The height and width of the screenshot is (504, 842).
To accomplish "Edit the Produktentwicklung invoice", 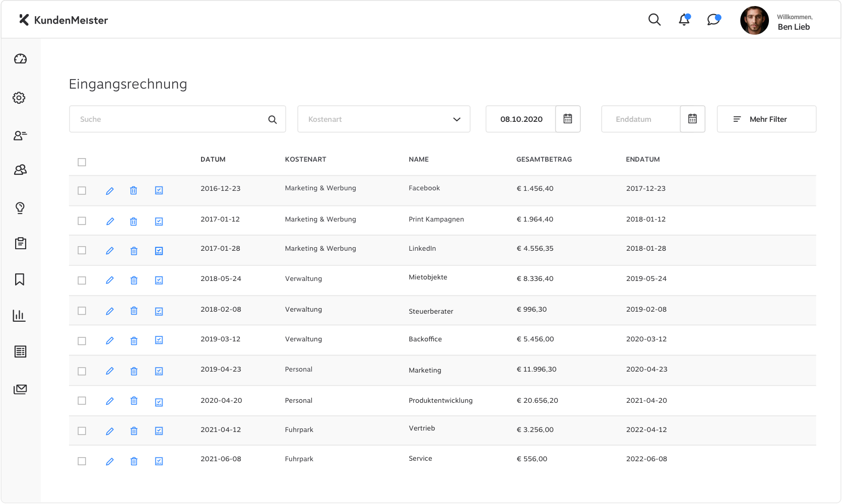I will click(110, 401).
